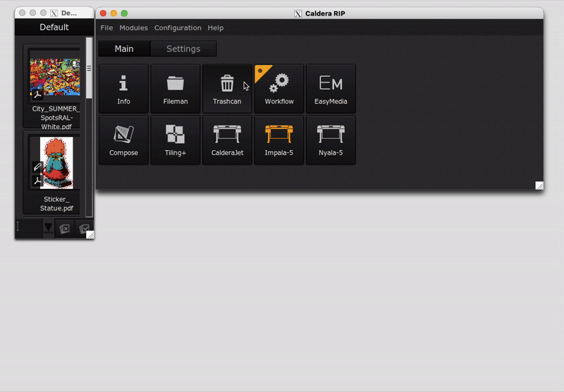This screenshot has height=392, width=564.
Task: Launch the Fileman file manager
Action: 176,89
